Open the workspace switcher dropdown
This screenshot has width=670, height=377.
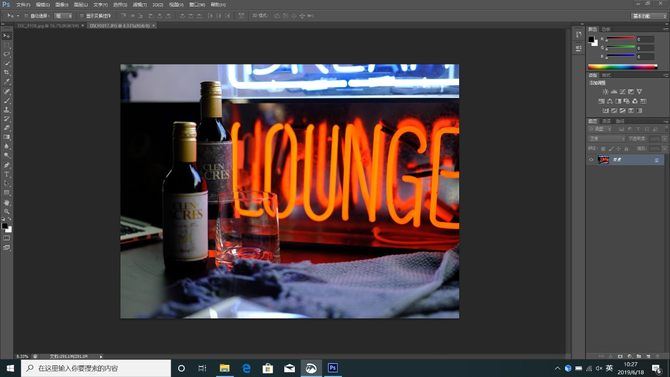pos(649,16)
